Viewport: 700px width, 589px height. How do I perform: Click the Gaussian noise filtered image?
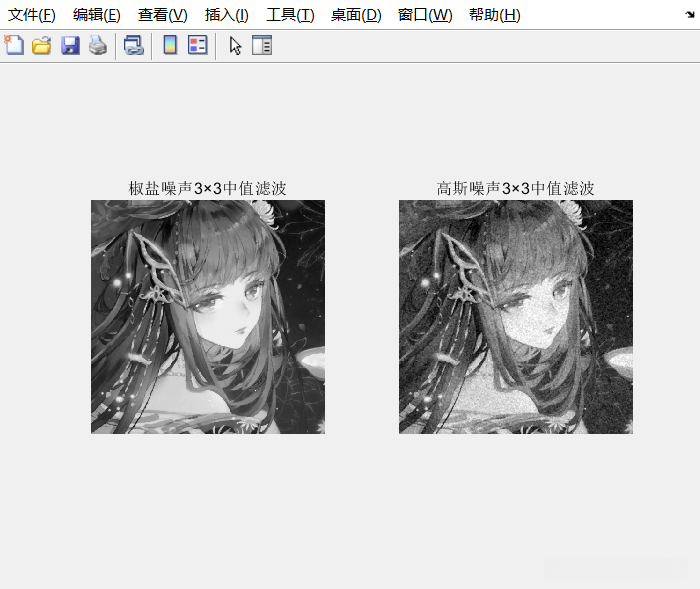pos(516,317)
